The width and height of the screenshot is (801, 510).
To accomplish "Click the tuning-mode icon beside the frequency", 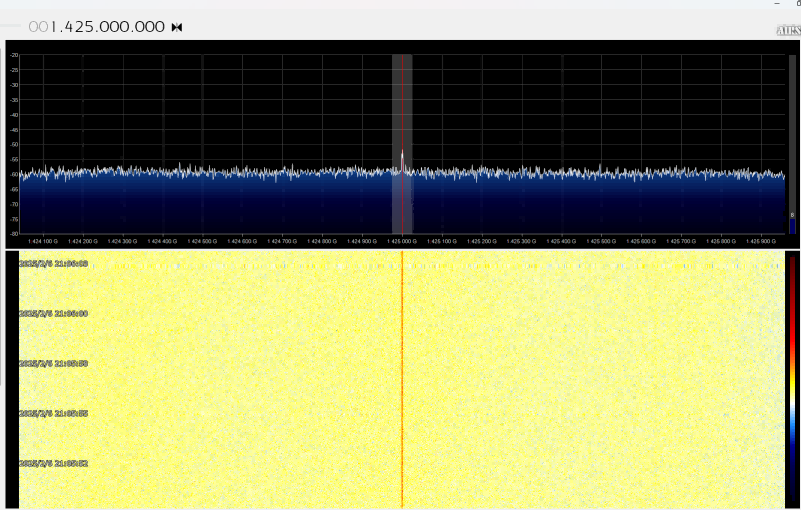I will pos(177,27).
